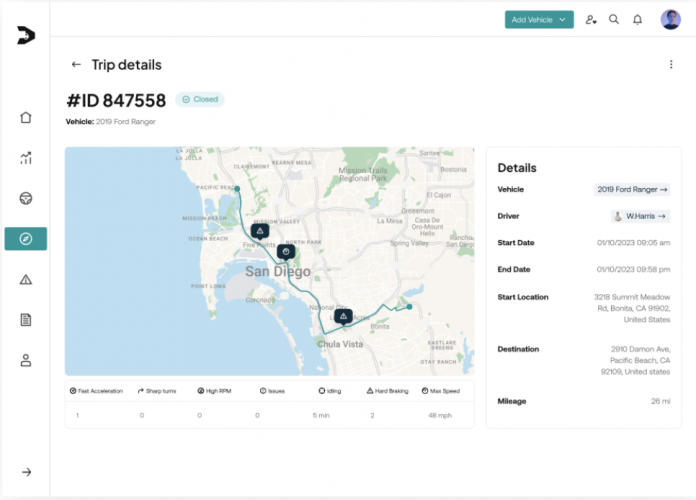Select the compass trips sidebar icon
Screen dimensions: 696x500
pyautogui.click(x=26, y=238)
